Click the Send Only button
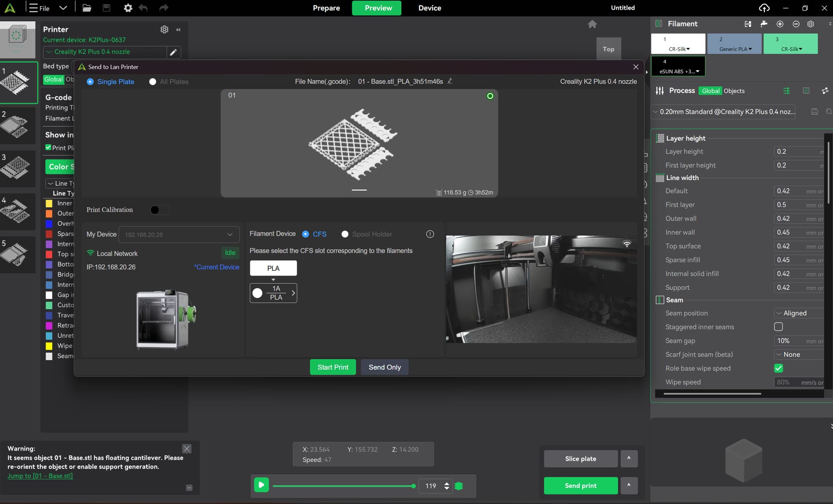Image resolution: width=833 pixels, height=504 pixels. [x=384, y=367]
